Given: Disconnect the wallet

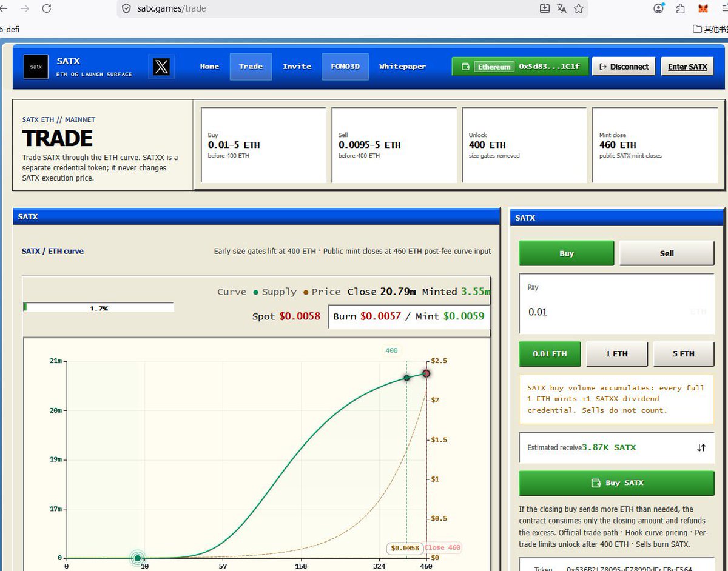Looking at the screenshot, I should [624, 67].
